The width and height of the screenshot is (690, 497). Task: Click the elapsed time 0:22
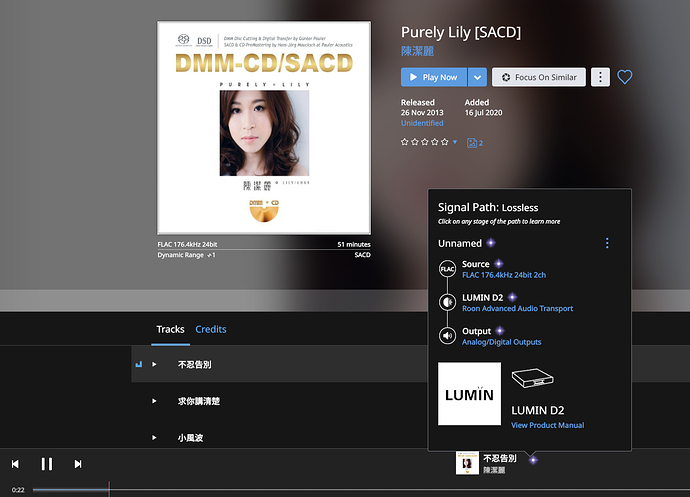(x=18, y=490)
